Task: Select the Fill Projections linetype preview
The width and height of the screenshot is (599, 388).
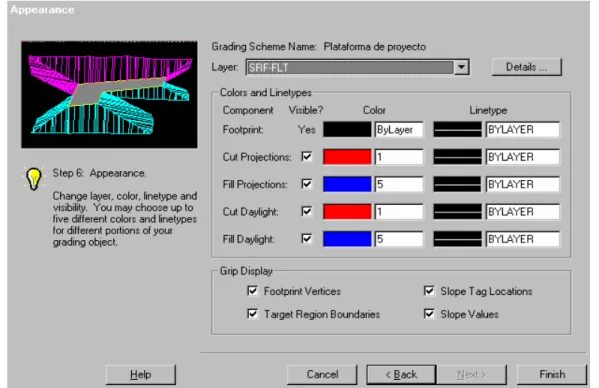Action: click(457, 184)
